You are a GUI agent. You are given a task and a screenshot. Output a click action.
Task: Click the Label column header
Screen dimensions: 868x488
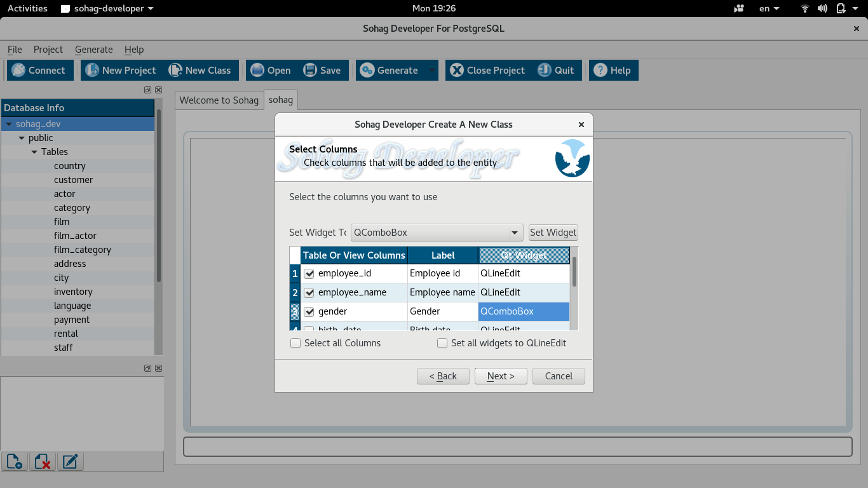pyautogui.click(x=443, y=255)
